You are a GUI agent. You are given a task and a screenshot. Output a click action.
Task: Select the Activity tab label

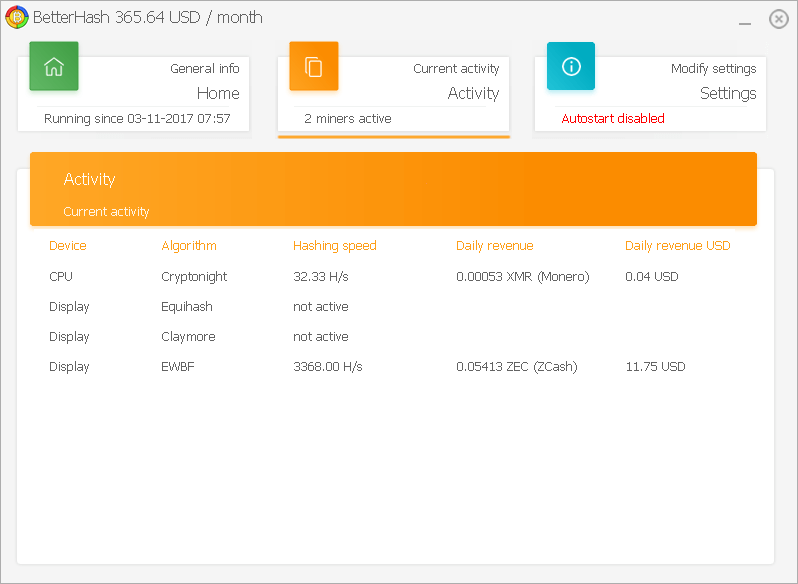pyautogui.click(x=472, y=93)
